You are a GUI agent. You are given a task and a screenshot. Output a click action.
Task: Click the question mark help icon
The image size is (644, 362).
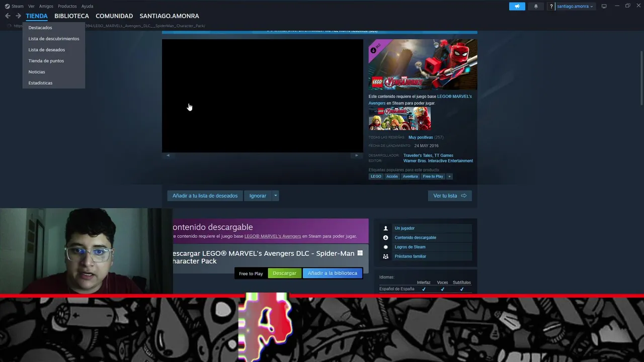point(551,6)
